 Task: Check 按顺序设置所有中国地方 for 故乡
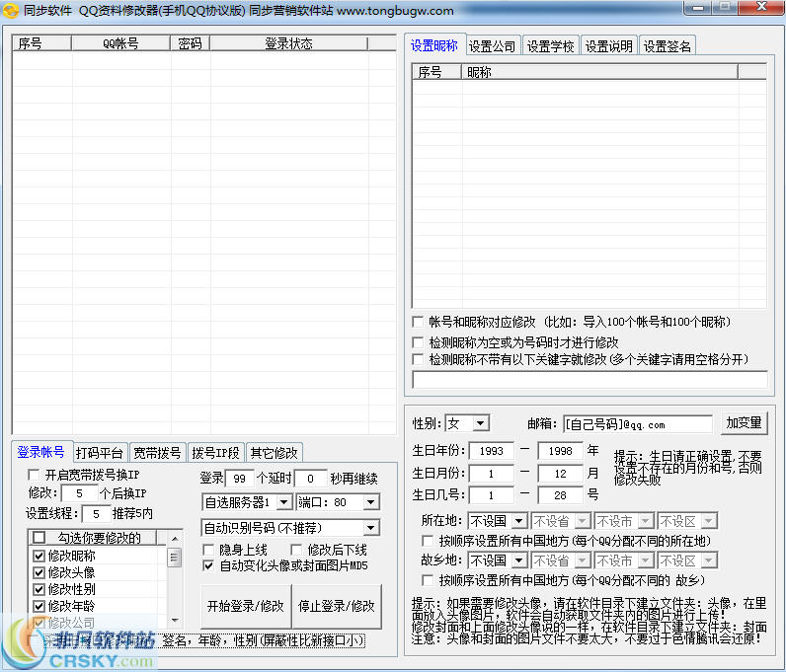pos(428,580)
